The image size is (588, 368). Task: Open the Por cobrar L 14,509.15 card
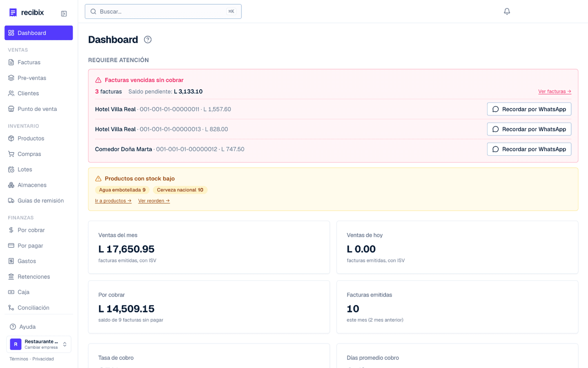[x=209, y=307]
